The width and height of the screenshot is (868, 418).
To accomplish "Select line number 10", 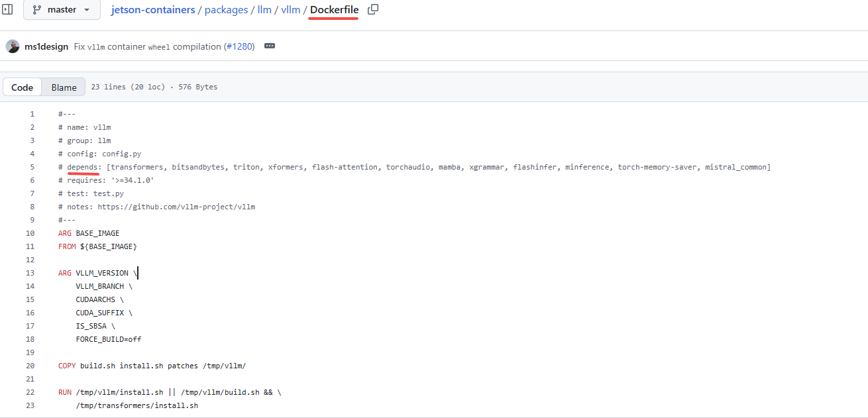I will tap(30, 233).
